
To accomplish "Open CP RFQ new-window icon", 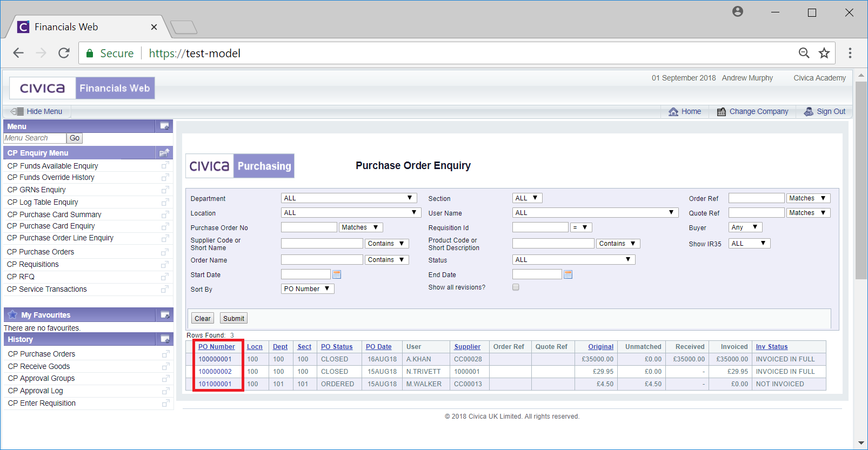I will tap(165, 277).
